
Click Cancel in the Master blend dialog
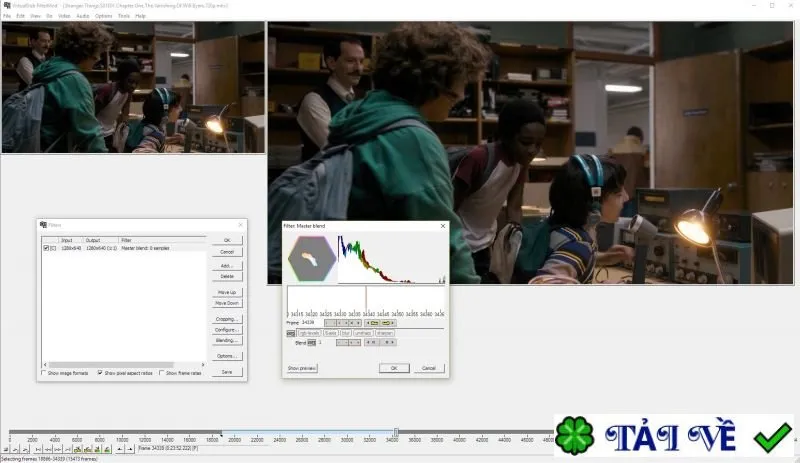[x=429, y=368]
